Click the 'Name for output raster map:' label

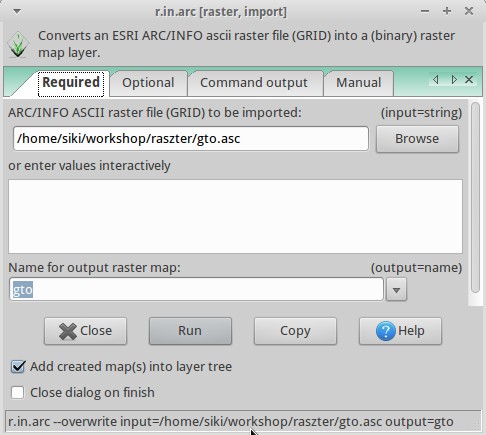pyautogui.click(x=94, y=268)
